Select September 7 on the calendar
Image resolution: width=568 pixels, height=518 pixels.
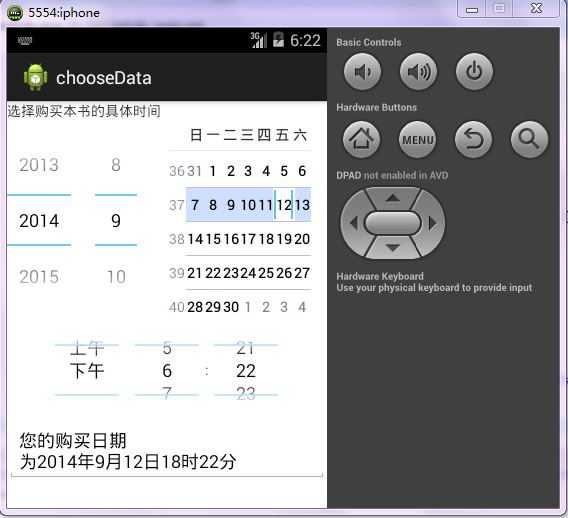pyautogui.click(x=195, y=205)
